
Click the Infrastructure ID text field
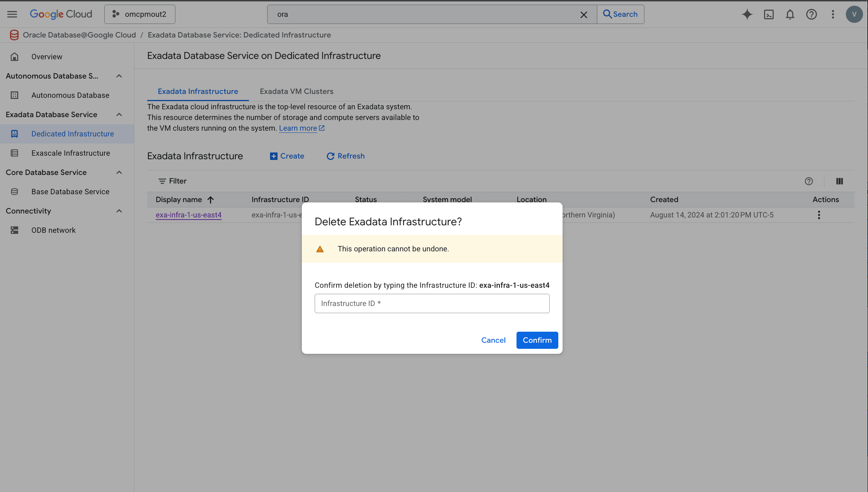[x=432, y=303]
